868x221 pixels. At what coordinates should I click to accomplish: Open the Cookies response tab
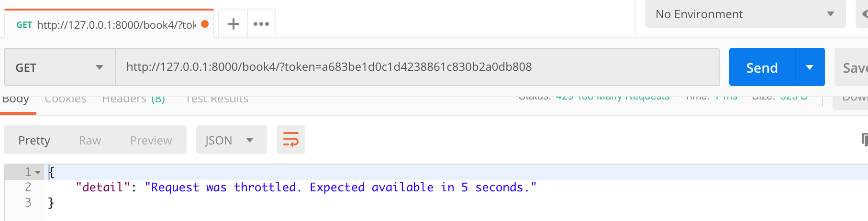click(x=66, y=99)
